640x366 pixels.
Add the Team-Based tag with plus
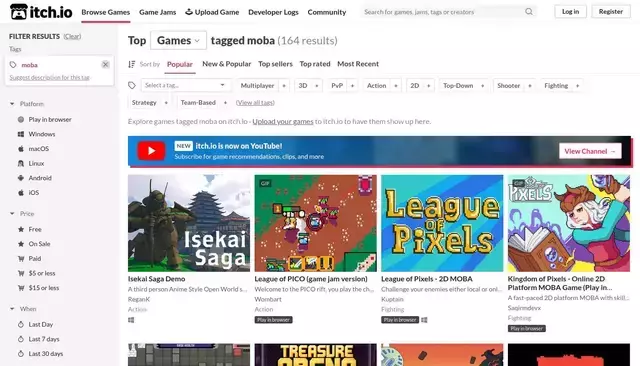[225, 103]
